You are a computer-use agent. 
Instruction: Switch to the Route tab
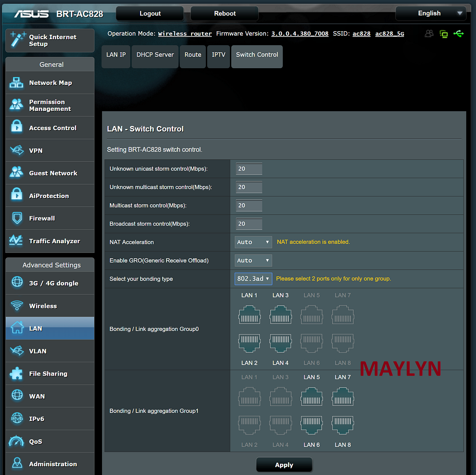[x=193, y=56]
